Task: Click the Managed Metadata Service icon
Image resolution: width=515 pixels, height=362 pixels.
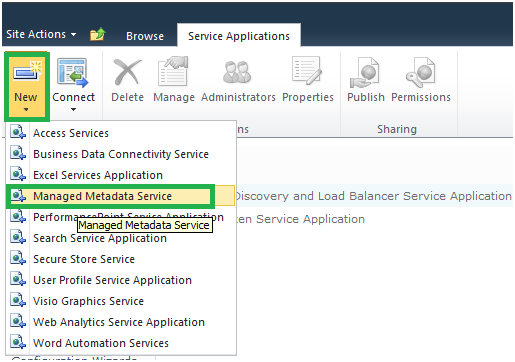Action: click(18, 195)
